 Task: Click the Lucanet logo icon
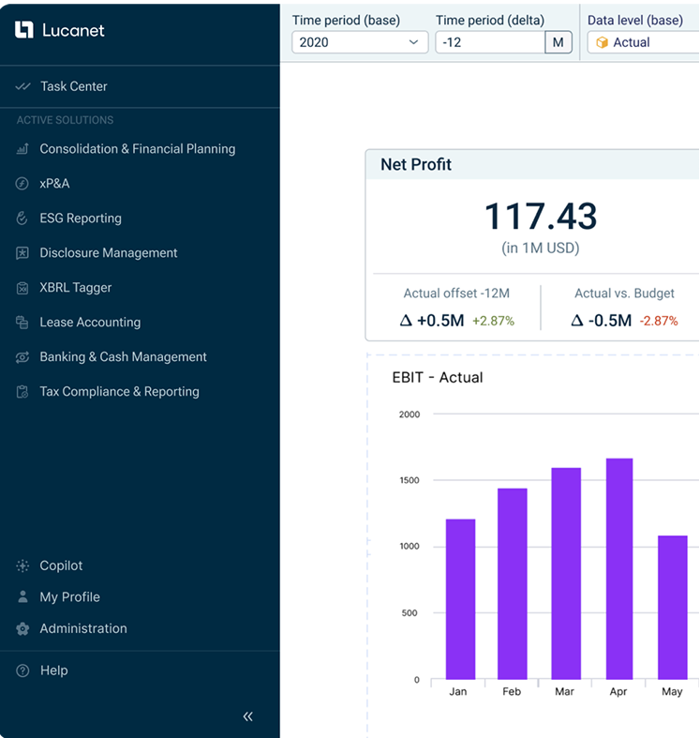[24, 30]
